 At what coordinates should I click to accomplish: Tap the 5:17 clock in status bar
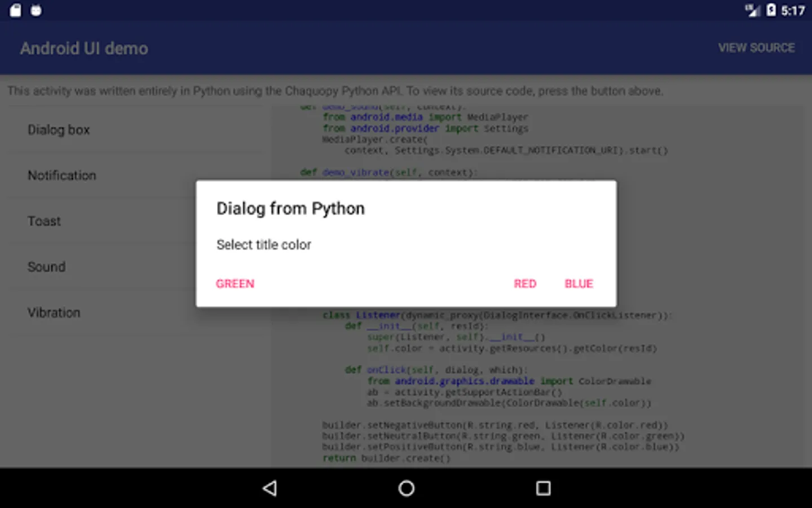point(793,11)
